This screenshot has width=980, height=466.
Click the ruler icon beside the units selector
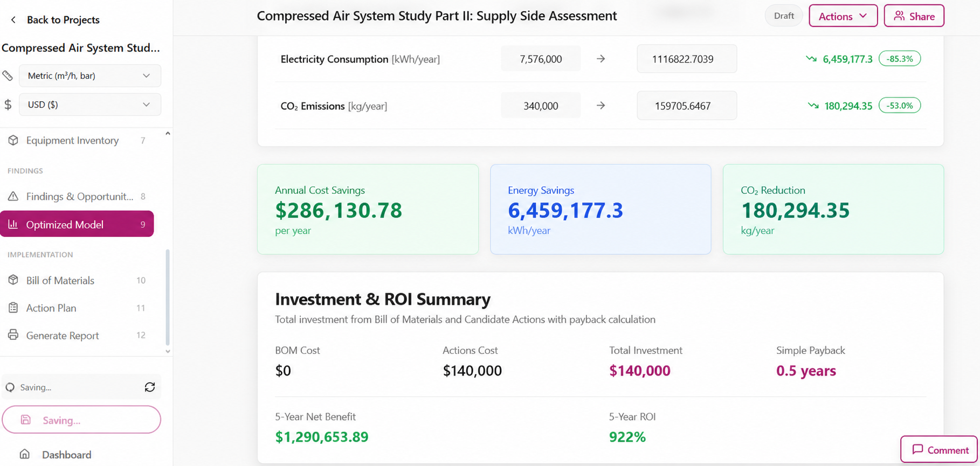click(x=8, y=75)
